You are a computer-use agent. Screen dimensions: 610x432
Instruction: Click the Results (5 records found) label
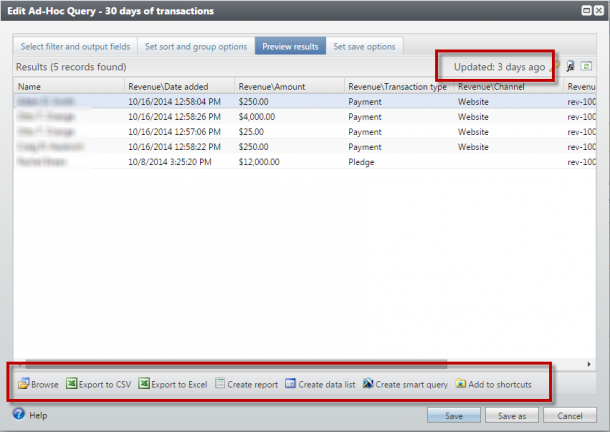[x=71, y=67]
